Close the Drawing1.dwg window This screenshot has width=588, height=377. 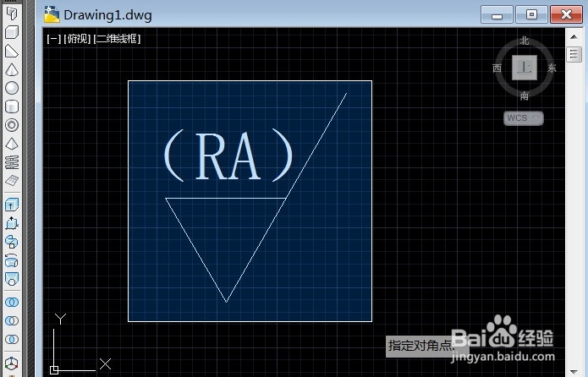566,14
